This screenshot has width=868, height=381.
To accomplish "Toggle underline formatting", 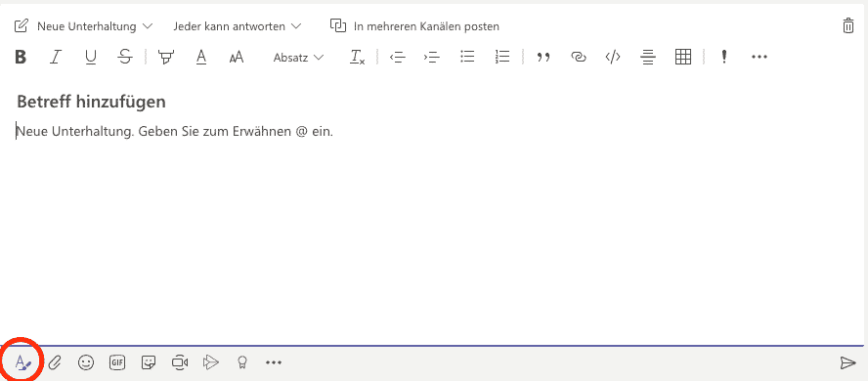I will point(91,57).
